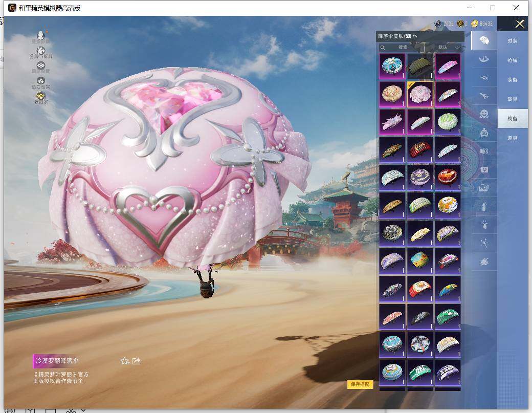This screenshot has height=413, width=532.
Task: Open the parachute skins category icon
Action: coord(484,41)
